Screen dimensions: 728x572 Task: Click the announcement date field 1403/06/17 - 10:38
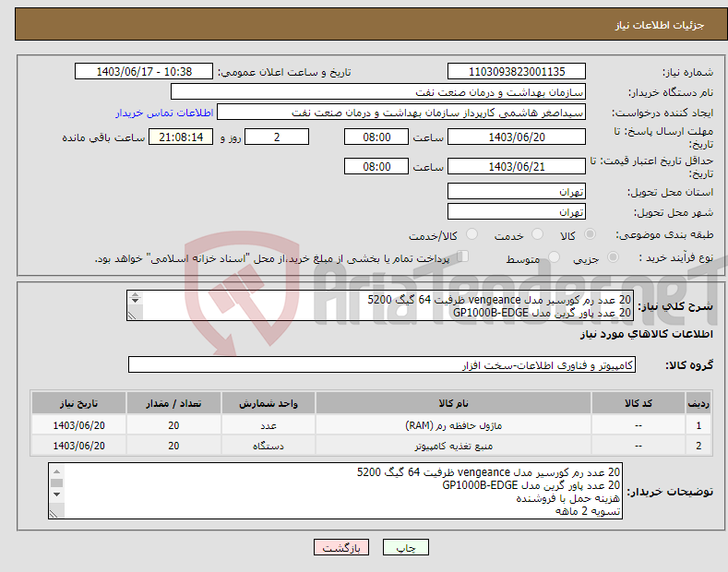(144, 72)
